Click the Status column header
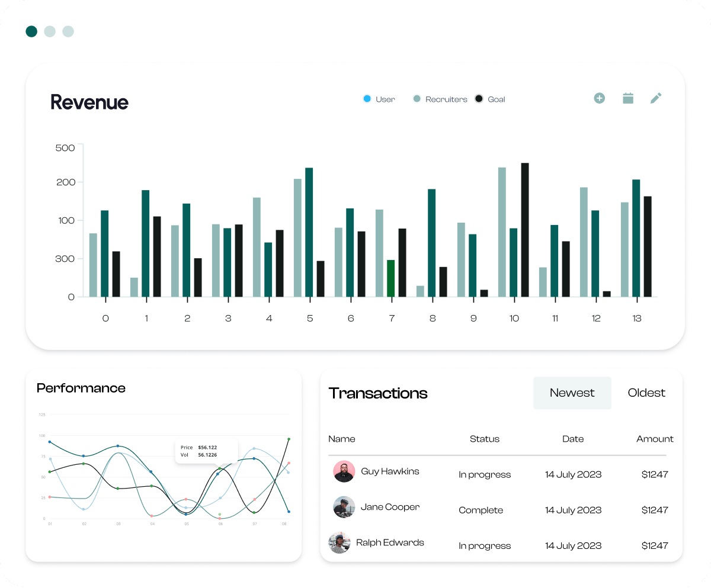Image resolution: width=711 pixels, height=588 pixels. 485,439
